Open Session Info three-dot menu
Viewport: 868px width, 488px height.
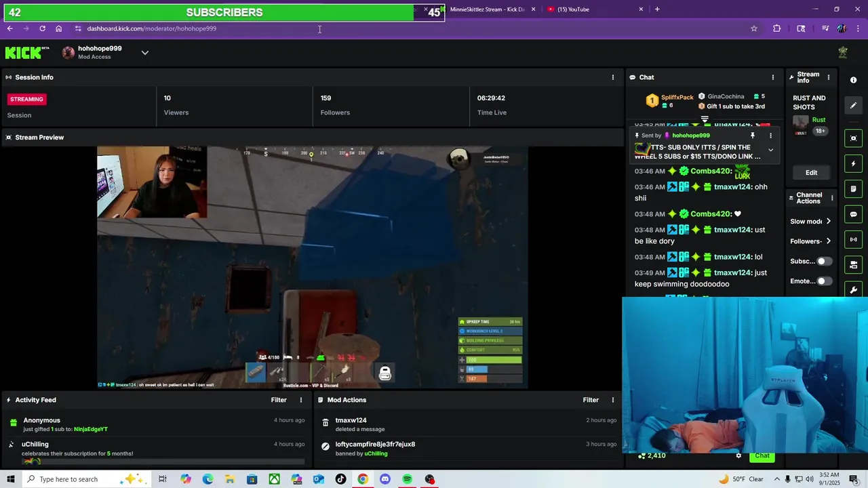coord(613,77)
